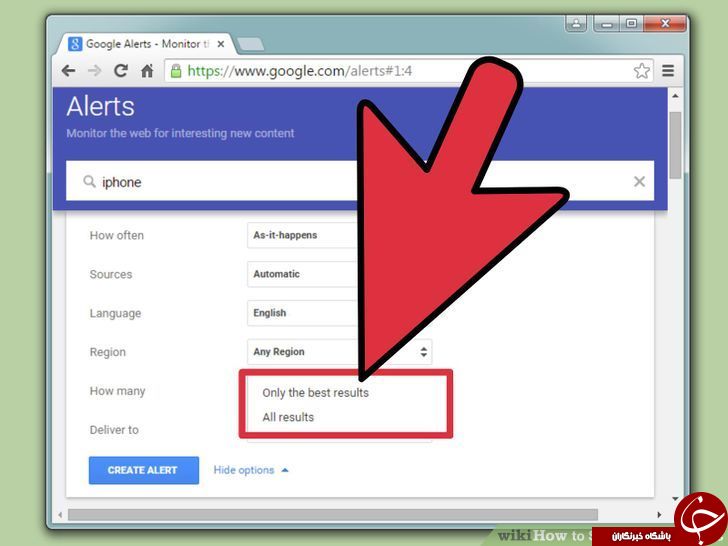Open the How often dropdown showing As-it-happens

pos(303,235)
